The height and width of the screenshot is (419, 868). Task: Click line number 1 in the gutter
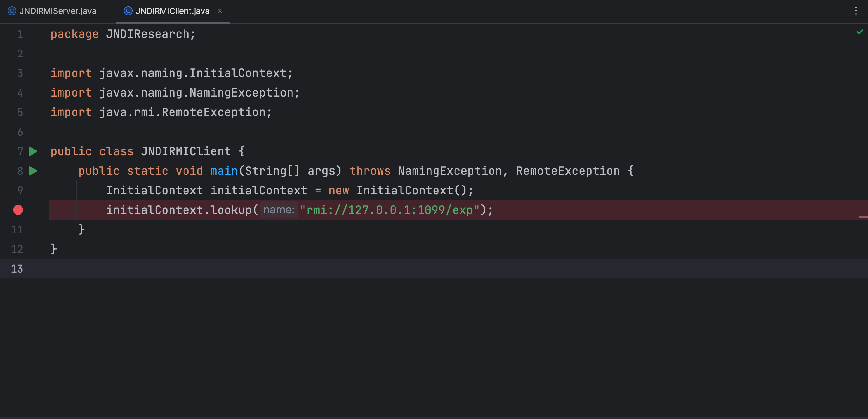pyautogui.click(x=20, y=34)
